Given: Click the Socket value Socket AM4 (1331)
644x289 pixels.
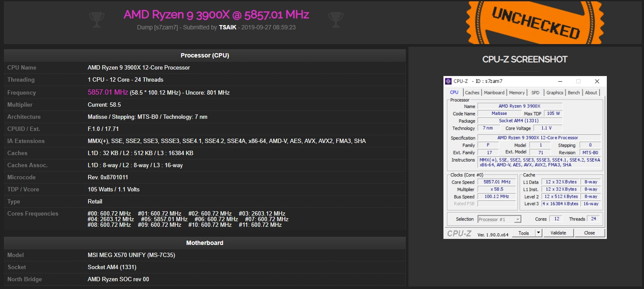Looking at the screenshot, I should [x=112, y=267].
